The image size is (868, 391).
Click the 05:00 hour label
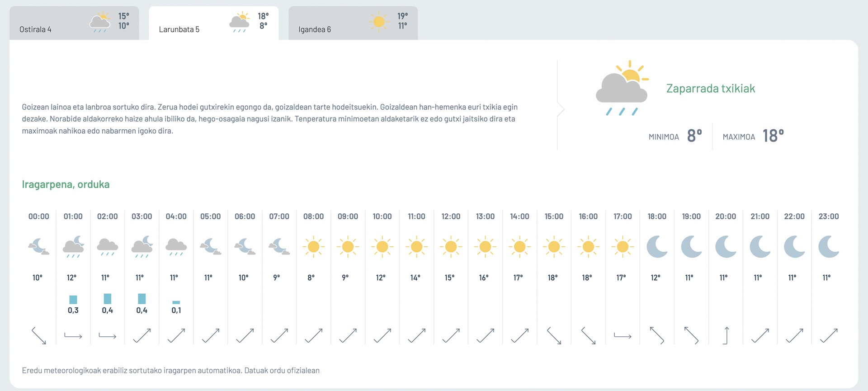pos(211,217)
